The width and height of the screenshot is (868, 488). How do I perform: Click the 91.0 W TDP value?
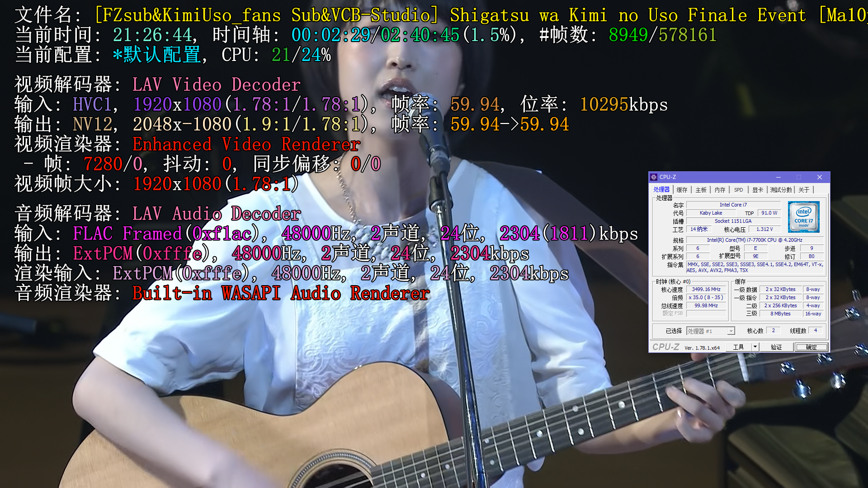[769, 213]
